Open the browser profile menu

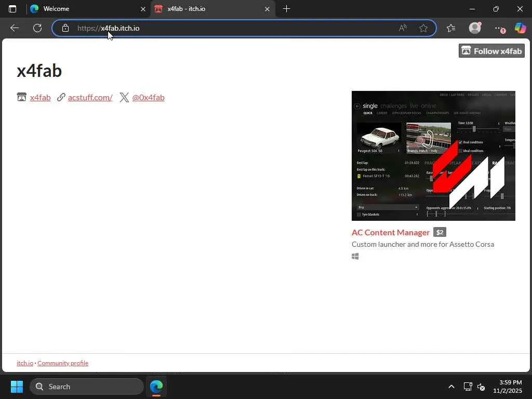[x=475, y=28]
